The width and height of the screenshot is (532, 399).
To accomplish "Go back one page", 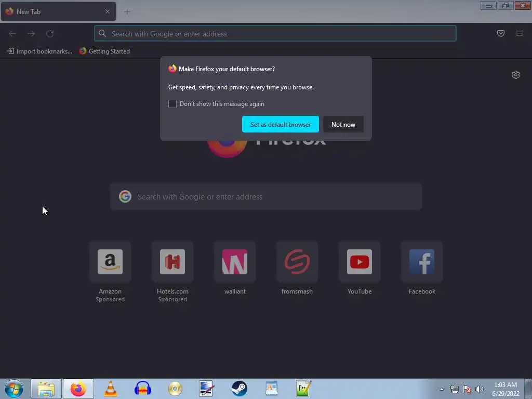I will pyautogui.click(x=12, y=34).
